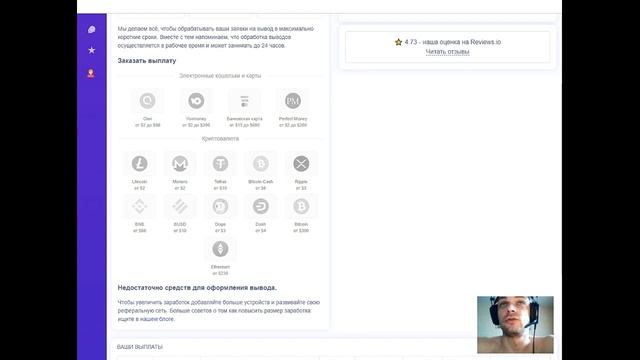640x360 pixels.
Task: Open the star item in the purple sidebar
Action: pos(91,50)
